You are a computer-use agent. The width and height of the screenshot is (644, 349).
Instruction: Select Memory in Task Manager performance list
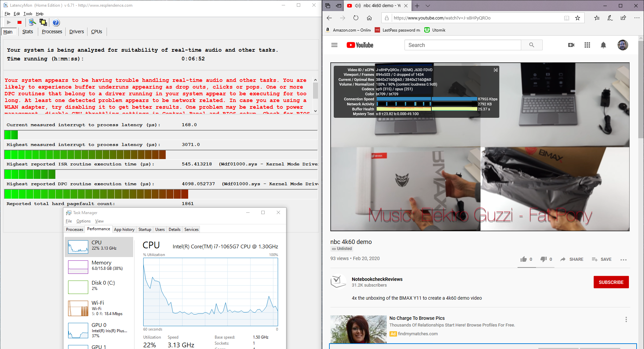click(x=99, y=267)
